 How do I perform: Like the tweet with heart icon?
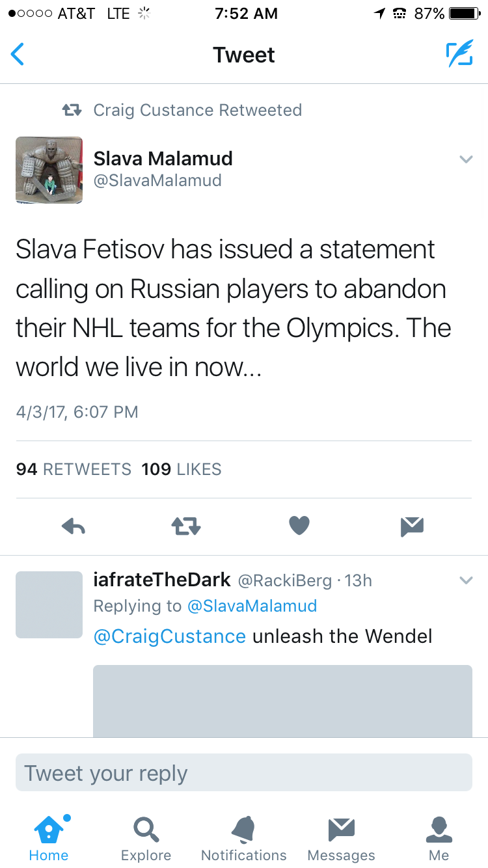[x=299, y=526]
